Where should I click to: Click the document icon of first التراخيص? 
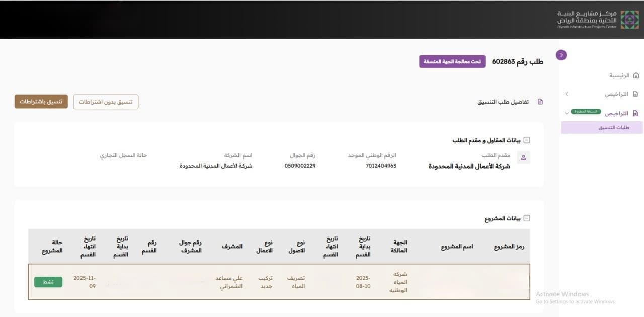point(635,94)
